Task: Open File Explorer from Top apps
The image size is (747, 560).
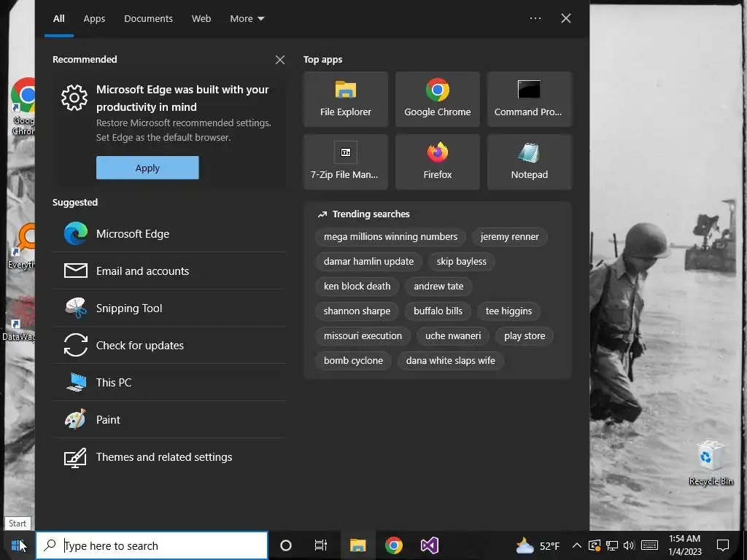Action: [345, 99]
